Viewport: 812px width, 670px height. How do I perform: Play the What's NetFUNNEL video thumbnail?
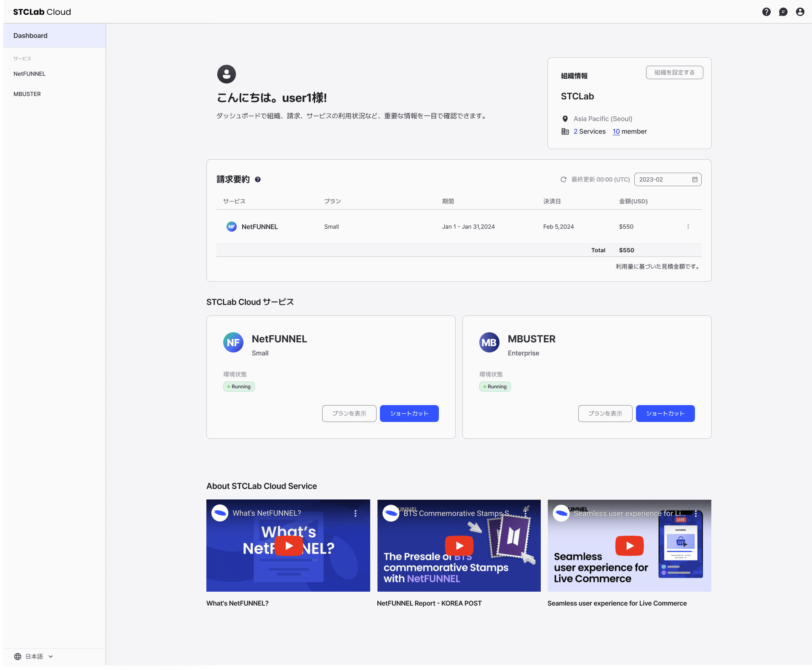point(288,545)
